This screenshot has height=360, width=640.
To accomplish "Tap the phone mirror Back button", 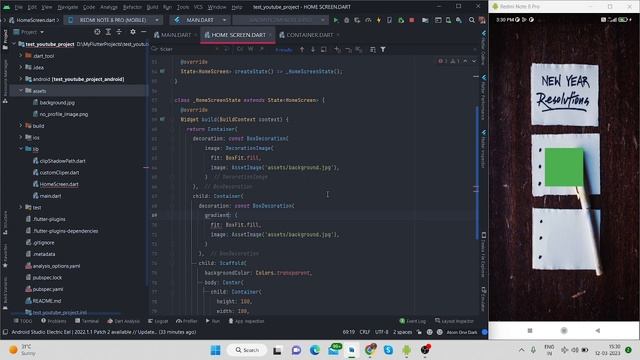I will click(598, 331).
